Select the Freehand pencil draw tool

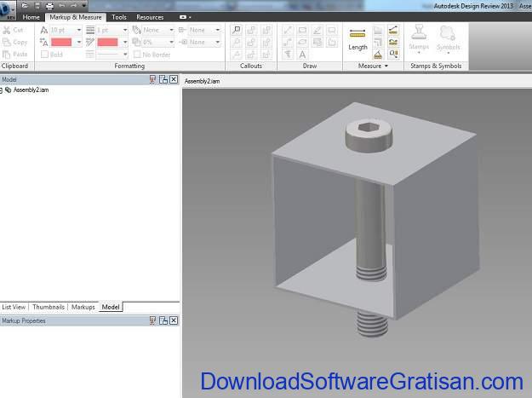[317, 30]
